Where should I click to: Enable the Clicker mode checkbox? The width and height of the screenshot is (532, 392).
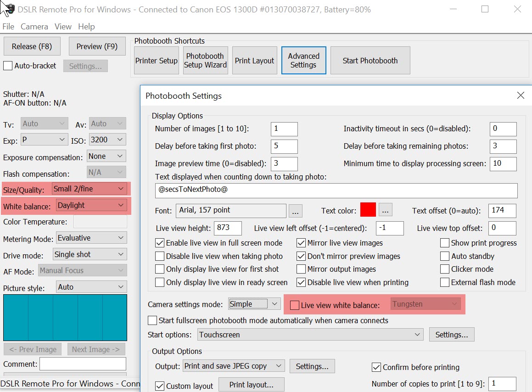tap(444, 269)
